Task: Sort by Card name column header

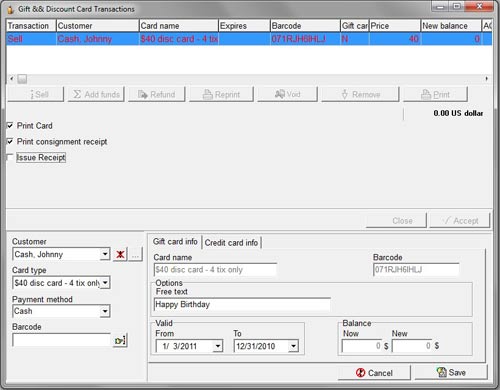Action: 178,26
